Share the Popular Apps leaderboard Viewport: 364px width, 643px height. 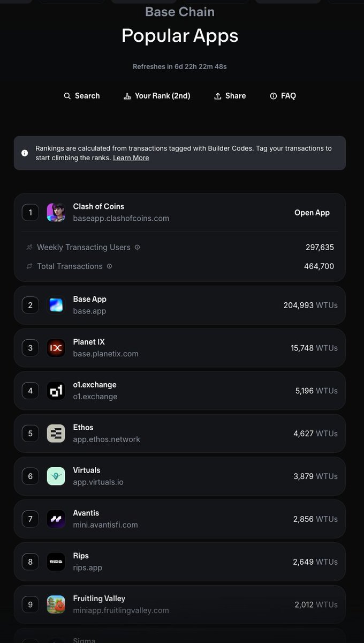coord(230,96)
